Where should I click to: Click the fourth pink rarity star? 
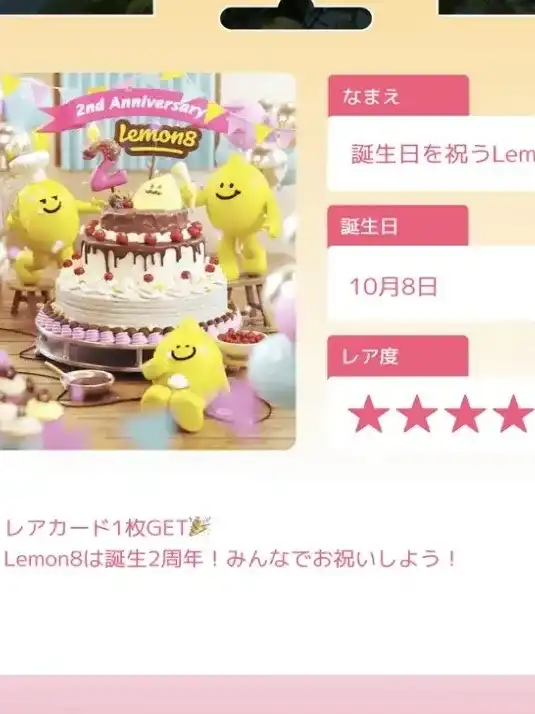point(514,413)
